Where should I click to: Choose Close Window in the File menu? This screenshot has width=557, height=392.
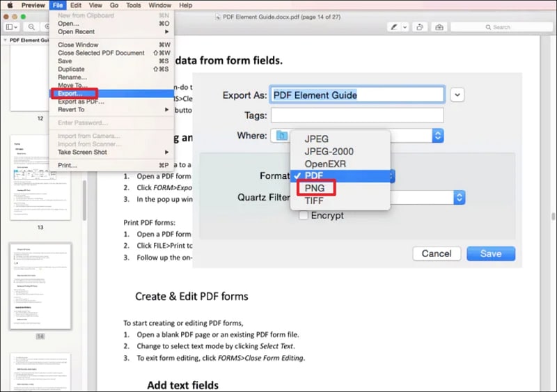point(111,45)
